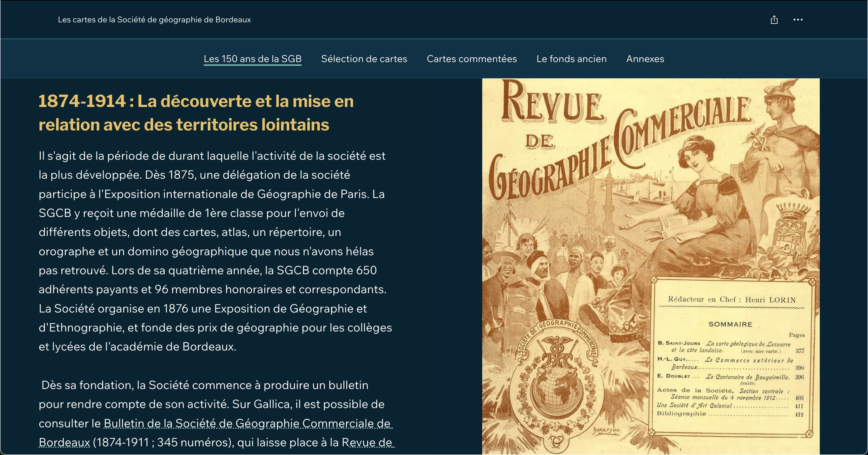Go to Le fonds ancien section
The width and height of the screenshot is (868, 455).
point(571,59)
